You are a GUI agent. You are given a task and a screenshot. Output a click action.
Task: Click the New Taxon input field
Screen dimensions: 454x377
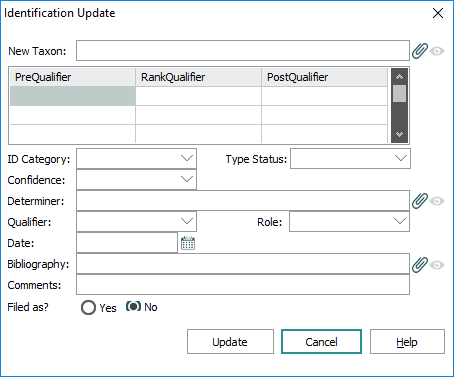[x=243, y=51]
